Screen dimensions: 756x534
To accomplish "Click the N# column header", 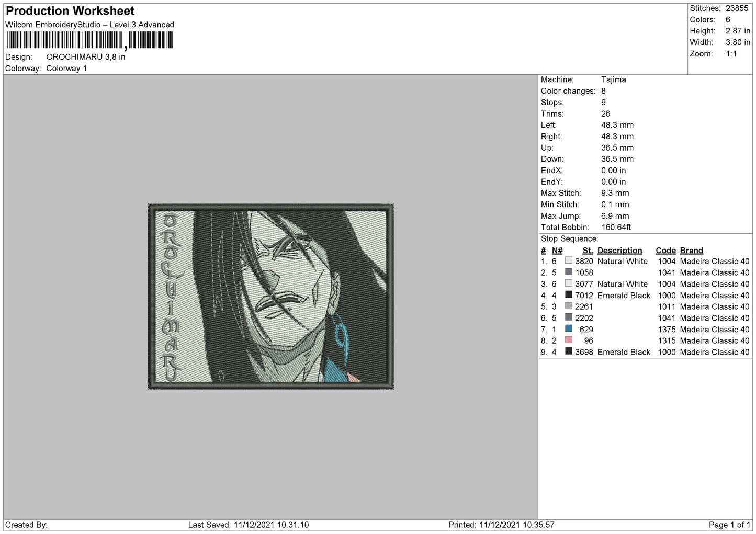I will [557, 251].
